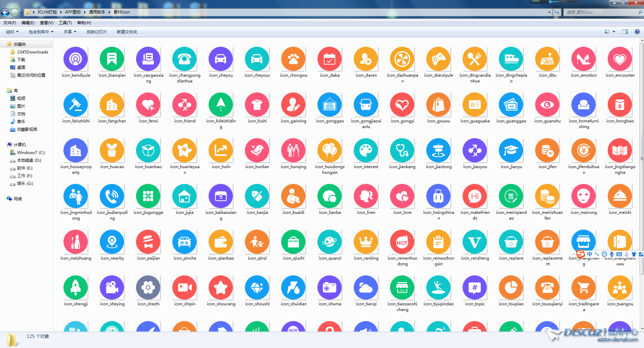Screen dimensions: 644x348
Task: Click the help question mark button
Action: [x=637, y=32]
